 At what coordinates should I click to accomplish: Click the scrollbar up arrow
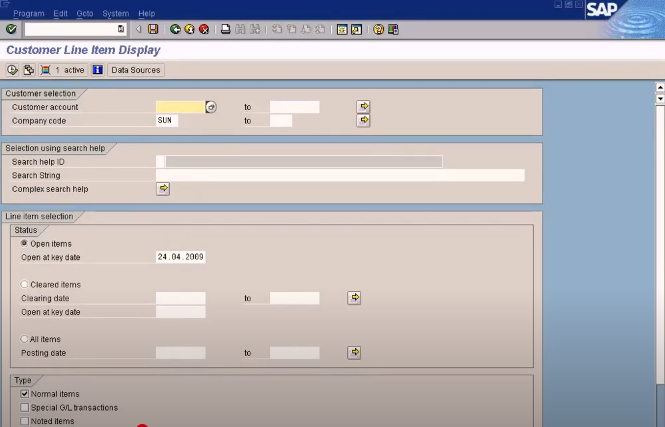pos(660,87)
